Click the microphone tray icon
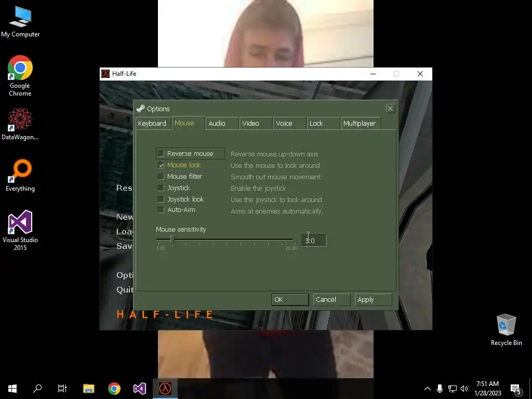The height and width of the screenshot is (399, 532). pyautogui.click(x=440, y=389)
